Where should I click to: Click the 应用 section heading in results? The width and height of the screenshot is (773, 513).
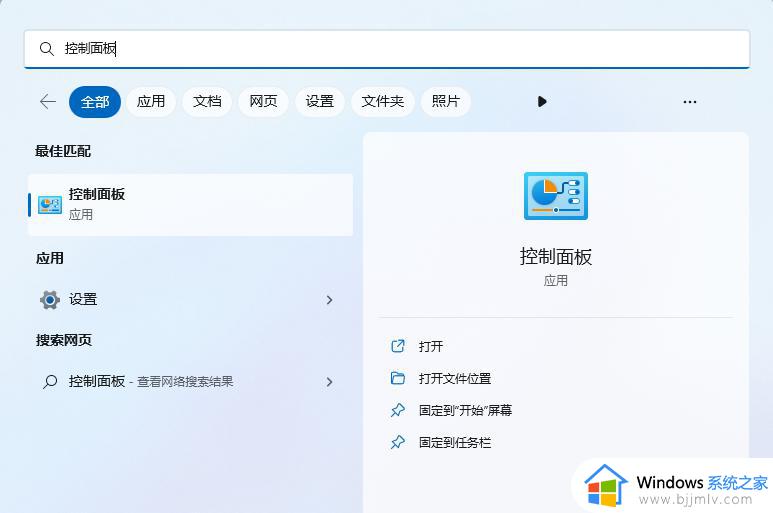tap(50, 258)
